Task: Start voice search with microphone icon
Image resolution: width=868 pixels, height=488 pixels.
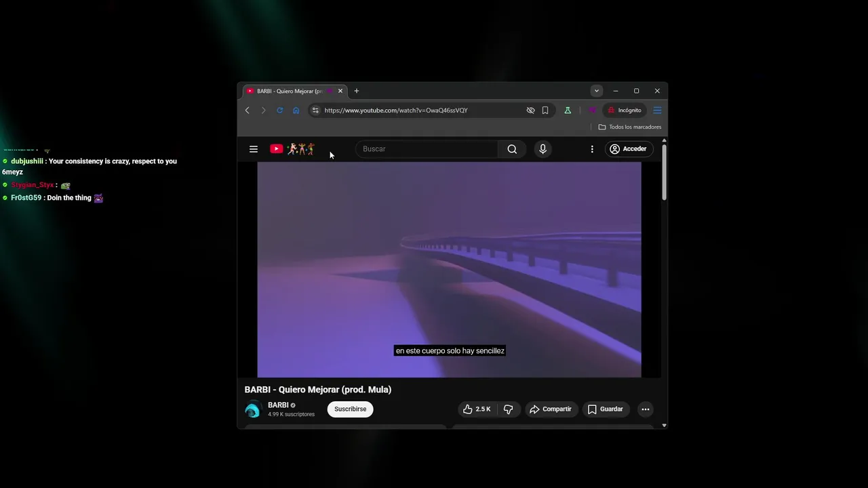Action: [x=542, y=149]
